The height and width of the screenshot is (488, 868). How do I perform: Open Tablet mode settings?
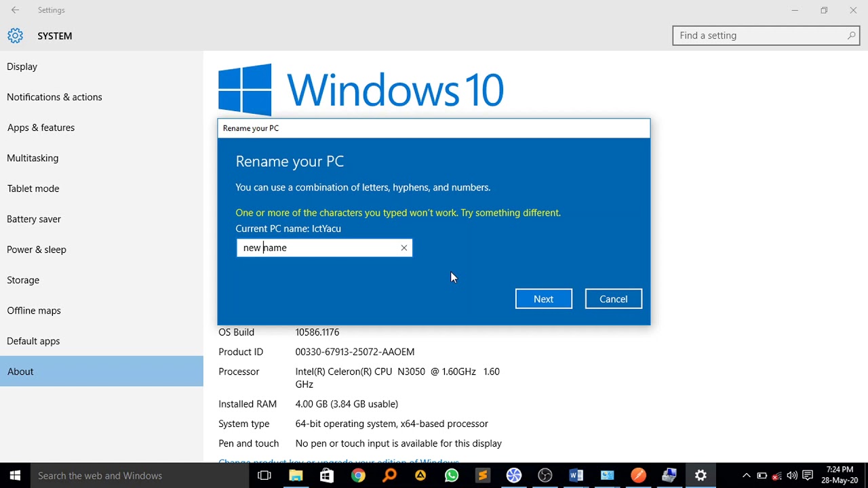coord(102,188)
